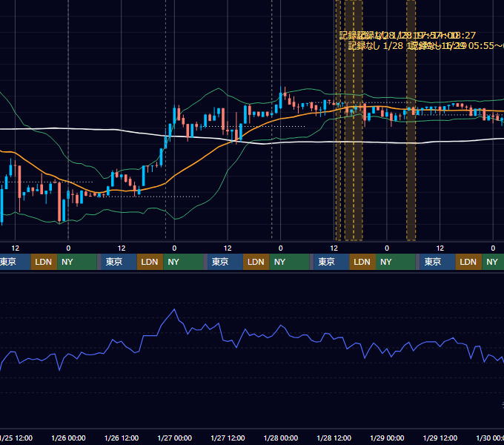Pick the NY session block starting 1/27 evening

tap(289, 262)
